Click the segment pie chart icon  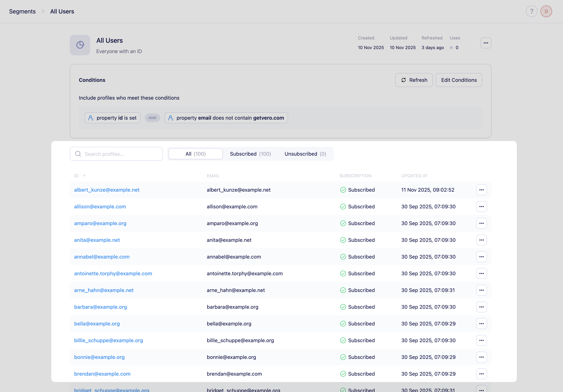[x=80, y=45]
